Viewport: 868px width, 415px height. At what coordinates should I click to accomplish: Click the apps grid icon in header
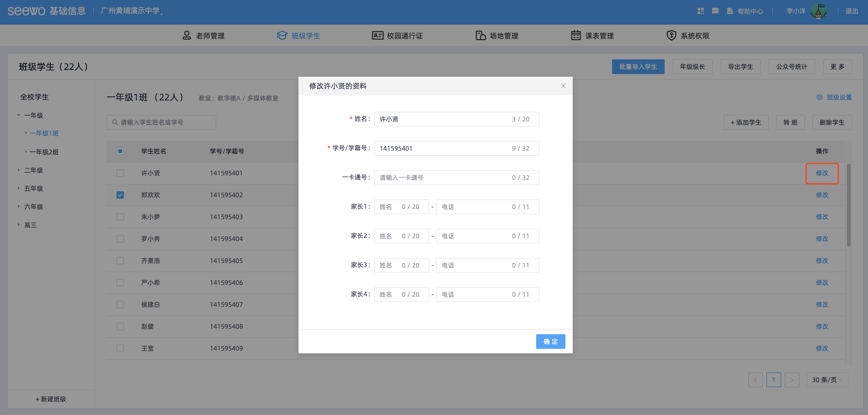tap(700, 11)
